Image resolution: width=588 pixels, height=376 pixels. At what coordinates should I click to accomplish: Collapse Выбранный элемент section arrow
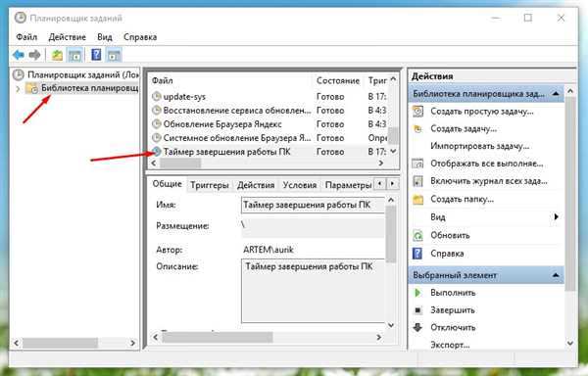click(556, 275)
